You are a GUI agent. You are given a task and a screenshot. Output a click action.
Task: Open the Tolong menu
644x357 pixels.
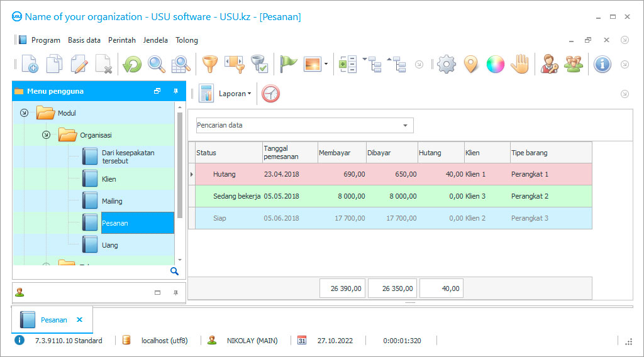coord(187,40)
